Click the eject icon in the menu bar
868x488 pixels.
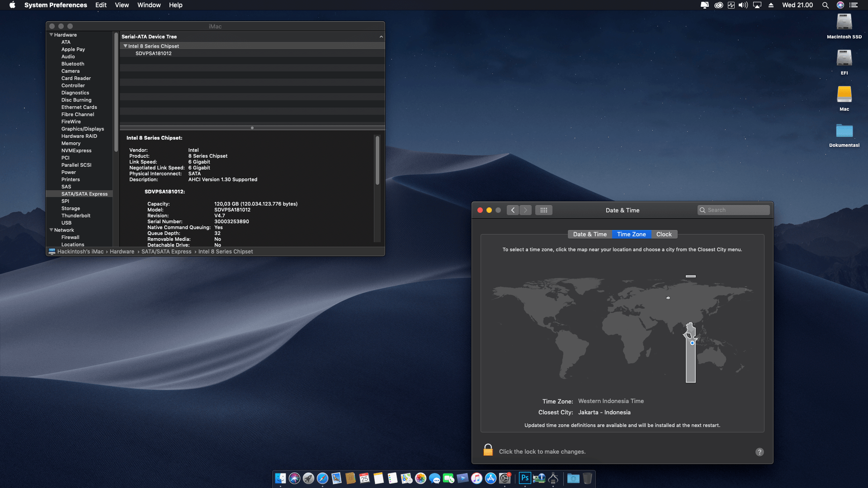pos(770,5)
